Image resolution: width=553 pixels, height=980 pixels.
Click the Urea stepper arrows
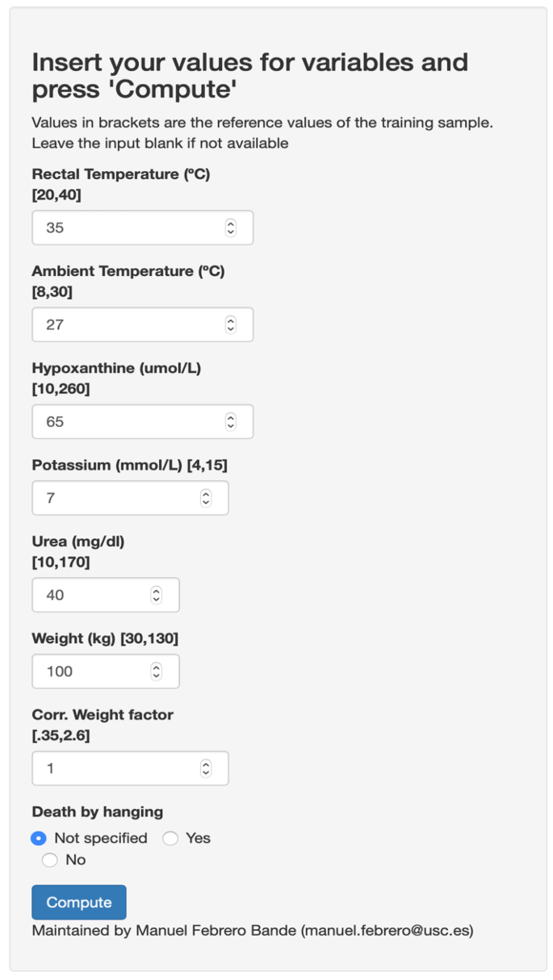(x=157, y=595)
